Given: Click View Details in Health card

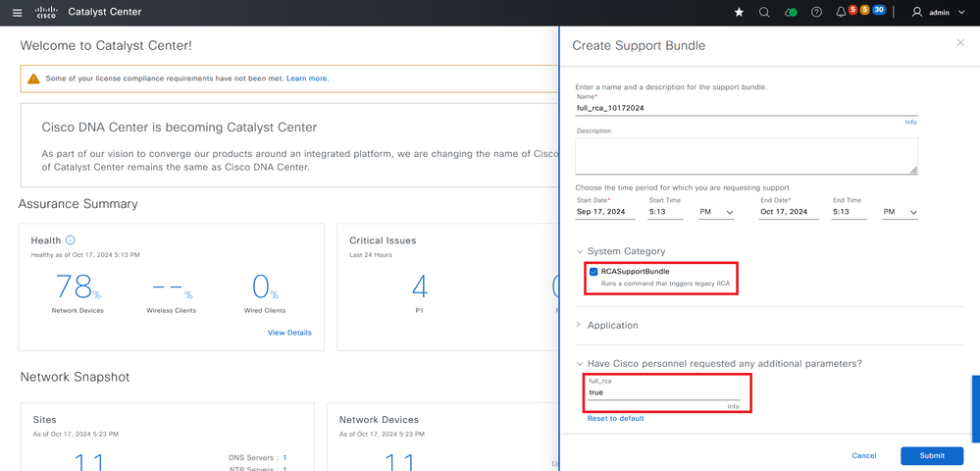Looking at the screenshot, I should (x=289, y=333).
